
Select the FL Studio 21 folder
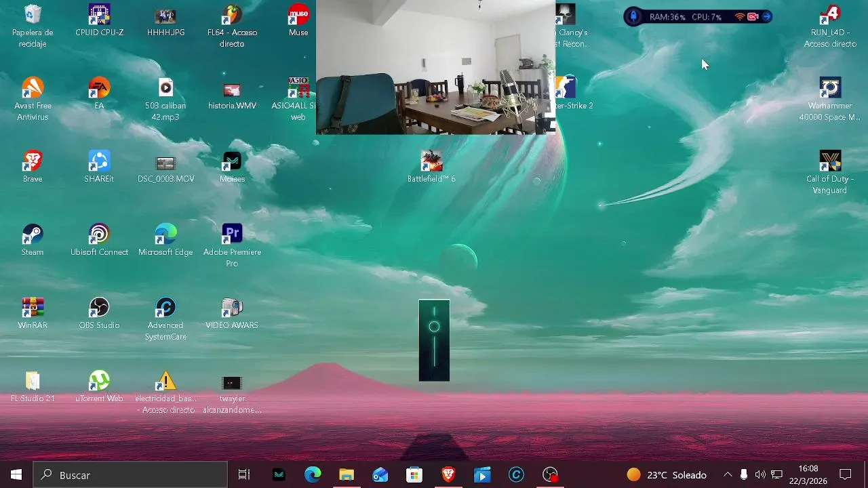tap(33, 386)
